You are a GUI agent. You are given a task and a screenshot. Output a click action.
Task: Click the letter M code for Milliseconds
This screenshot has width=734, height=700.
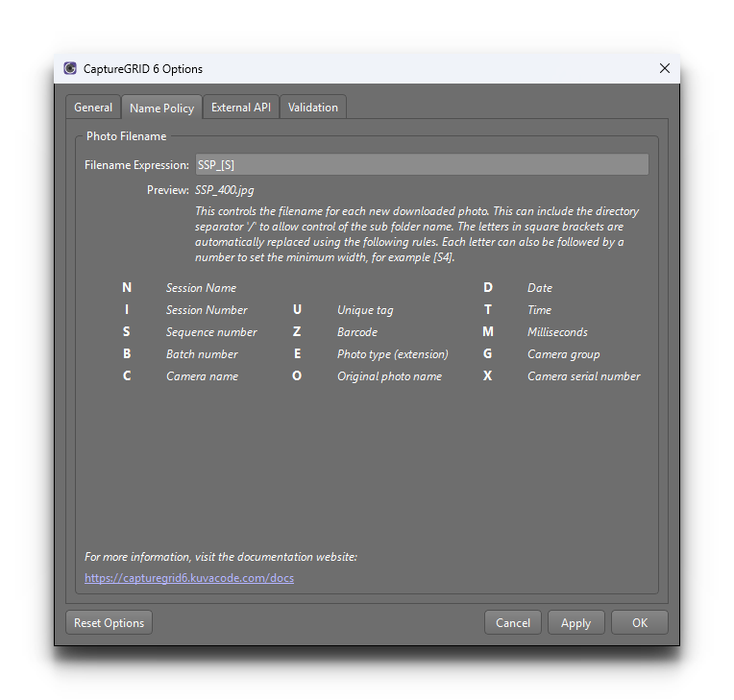coord(488,331)
